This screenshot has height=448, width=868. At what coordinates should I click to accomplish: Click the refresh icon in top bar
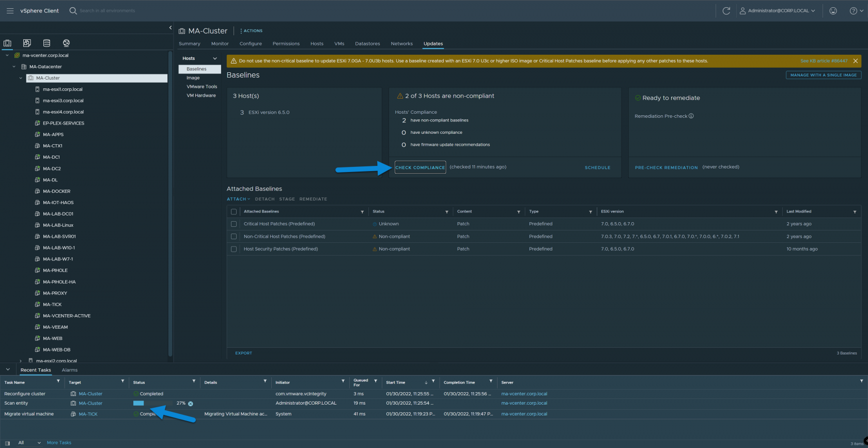click(726, 10)
